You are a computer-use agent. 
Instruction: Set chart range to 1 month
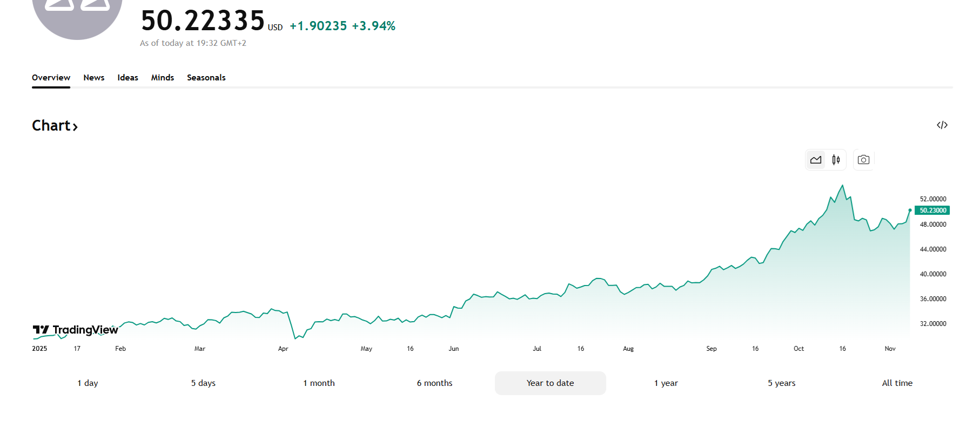pos(319,383)
